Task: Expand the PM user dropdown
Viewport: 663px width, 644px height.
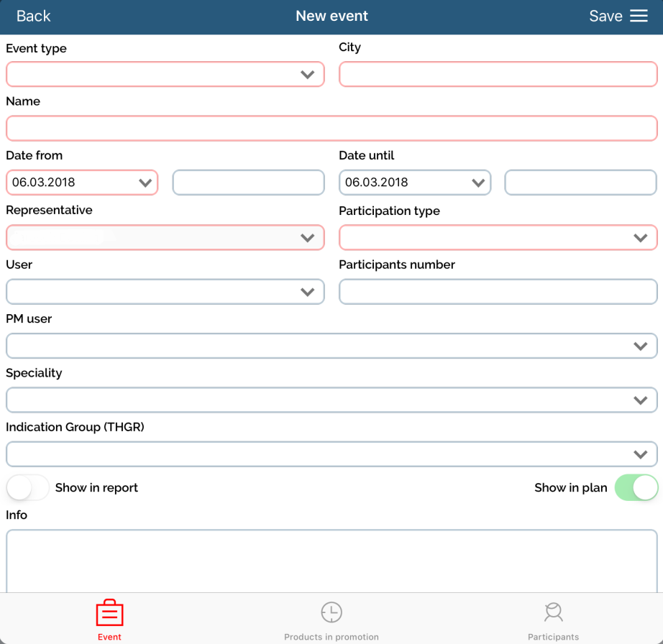Action: point(331,346)
